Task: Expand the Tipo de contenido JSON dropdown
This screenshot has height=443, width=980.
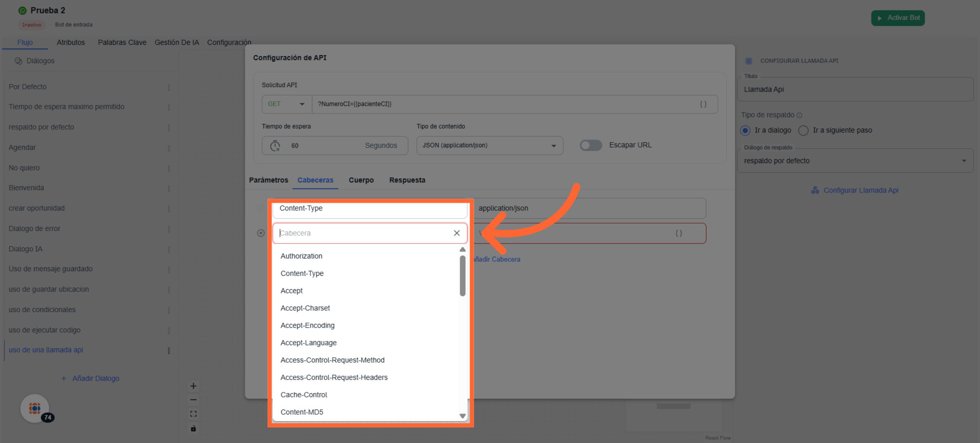Action: [x=489, y=145]
